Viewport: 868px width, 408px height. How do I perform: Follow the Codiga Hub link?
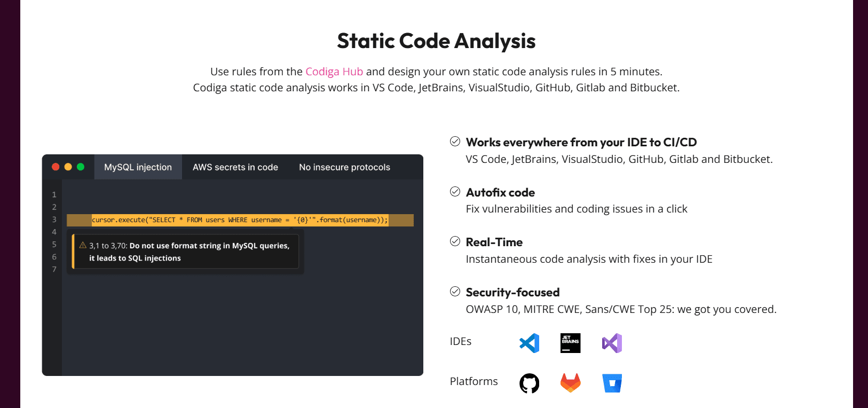[334, 72]
